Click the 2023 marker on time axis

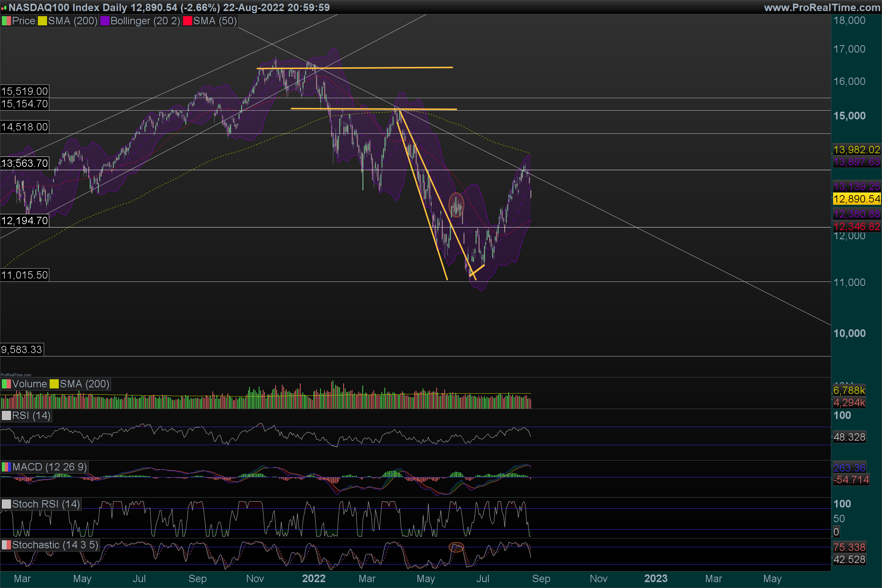coord(656,578)
